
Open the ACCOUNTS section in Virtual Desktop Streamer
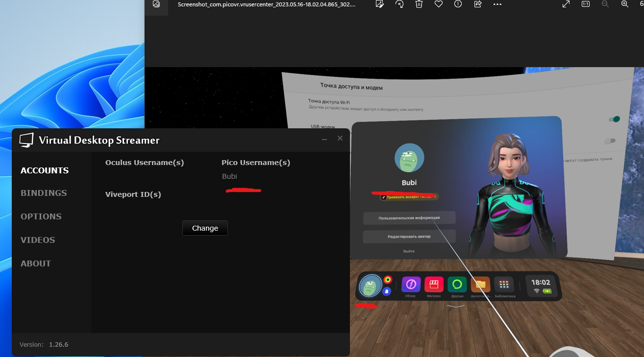[45, 170]
